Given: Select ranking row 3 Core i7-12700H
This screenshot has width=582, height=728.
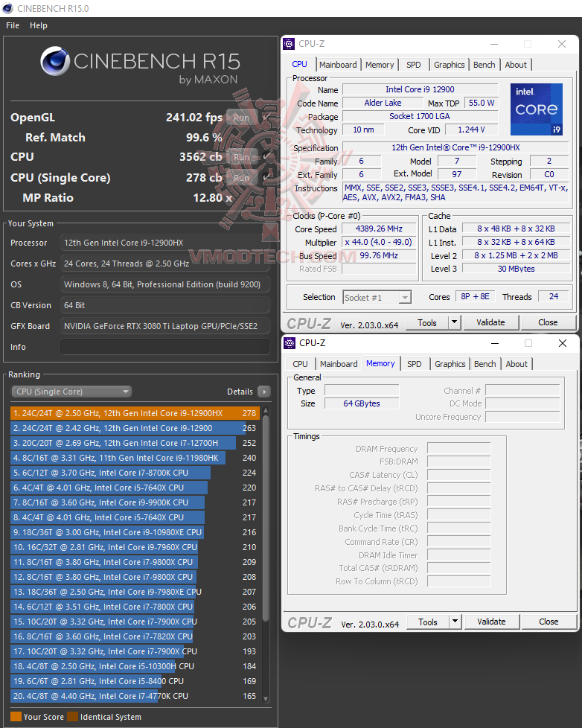Looking at the screenshot, I should click(135, 443).
